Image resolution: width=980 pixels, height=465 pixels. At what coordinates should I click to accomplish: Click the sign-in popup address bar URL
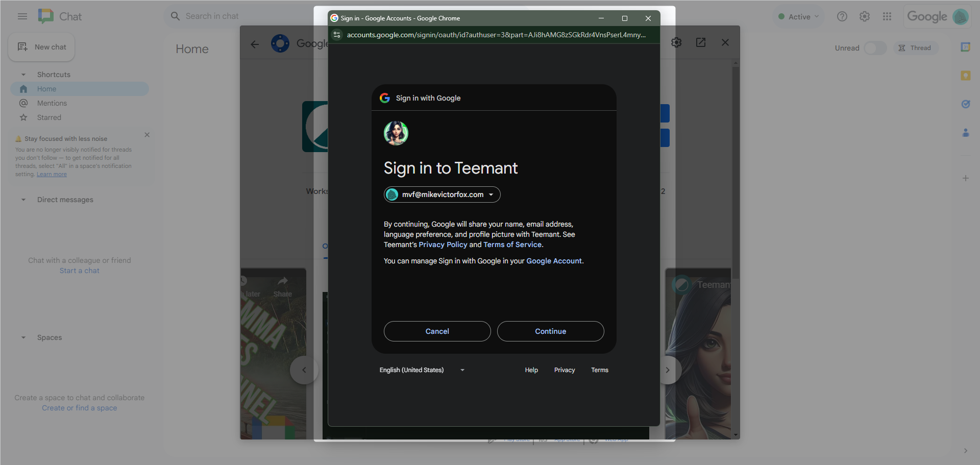[x=496, y=35]
